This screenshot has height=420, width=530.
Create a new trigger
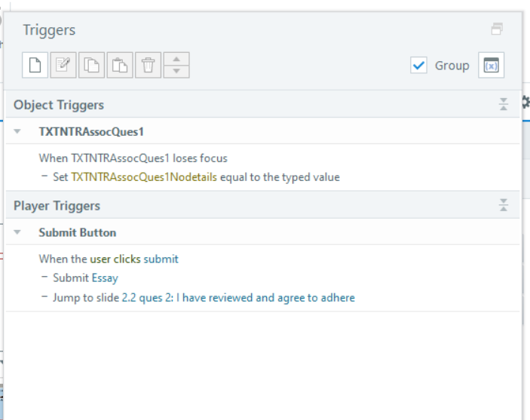click(x=35, y=66)
